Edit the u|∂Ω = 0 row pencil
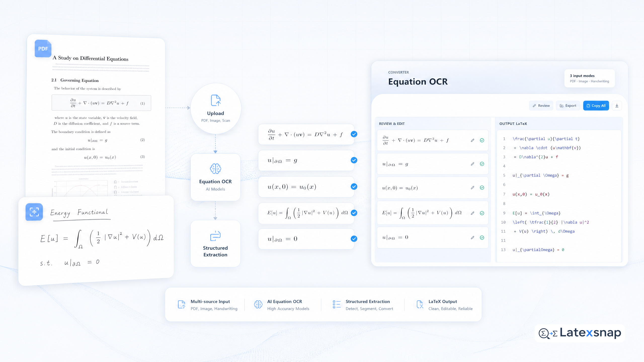The width and height of the screenshot is (644, 362). tap(472, 238)
